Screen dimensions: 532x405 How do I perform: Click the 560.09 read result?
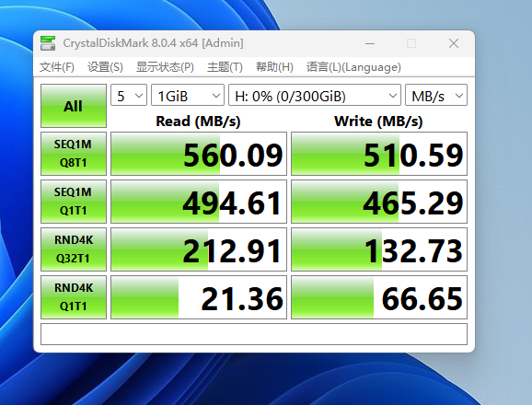point(199,154)
